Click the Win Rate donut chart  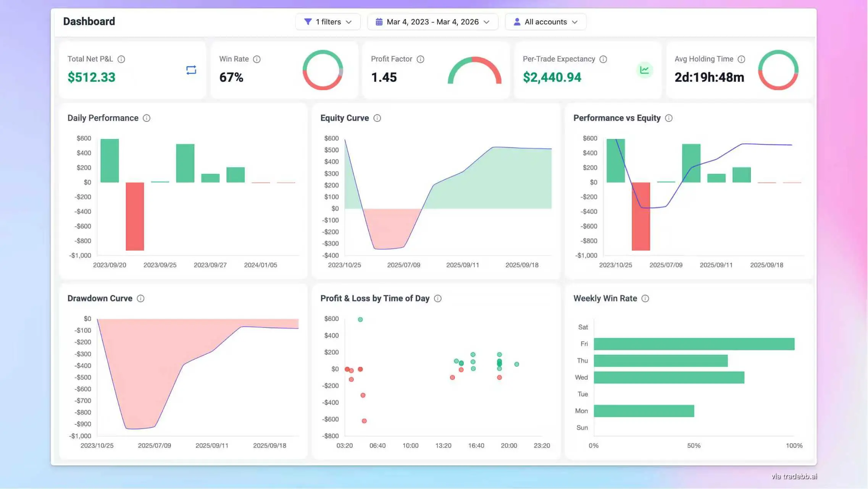point(323,70)
